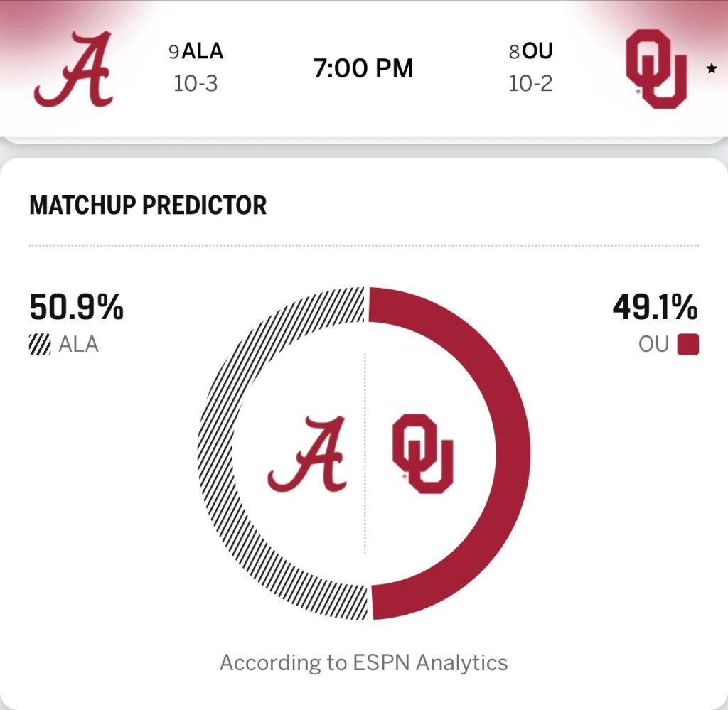The width and height of the screenshot is (728, 710).
Task: Tap the 7:00 PM game time
Action: pos(363,68)
